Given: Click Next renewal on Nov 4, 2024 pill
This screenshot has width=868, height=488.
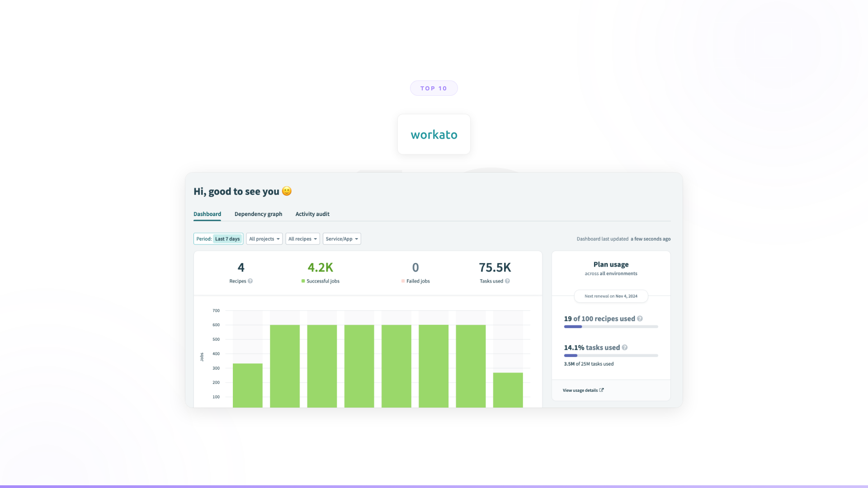Looking at the screenshot, I should pos(611,296).
